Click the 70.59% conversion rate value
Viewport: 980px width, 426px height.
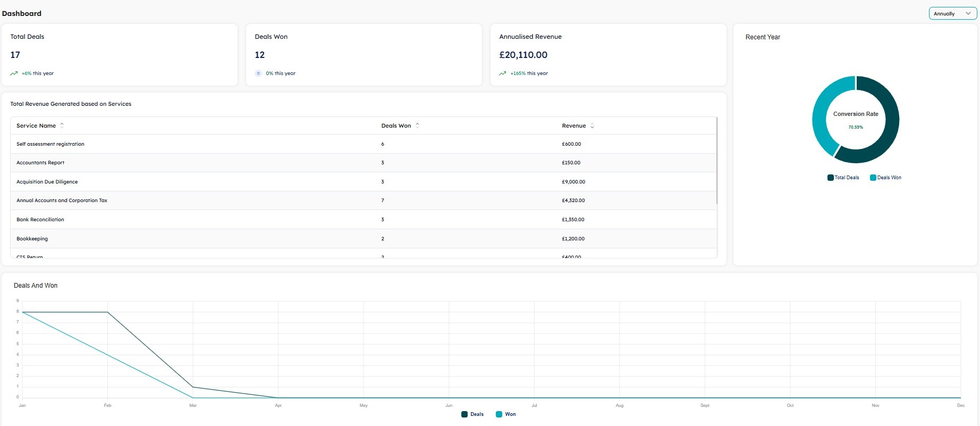coord(856,127)
